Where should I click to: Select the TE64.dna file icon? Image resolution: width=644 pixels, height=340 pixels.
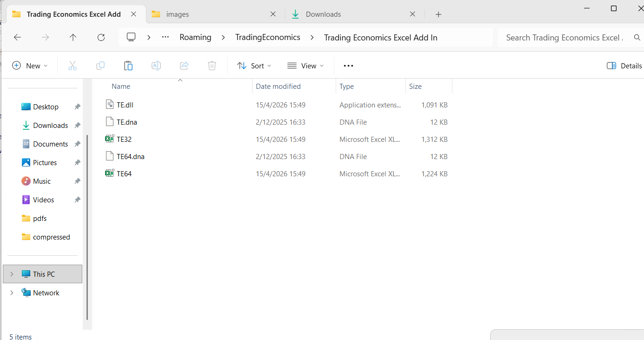(110, 156)
